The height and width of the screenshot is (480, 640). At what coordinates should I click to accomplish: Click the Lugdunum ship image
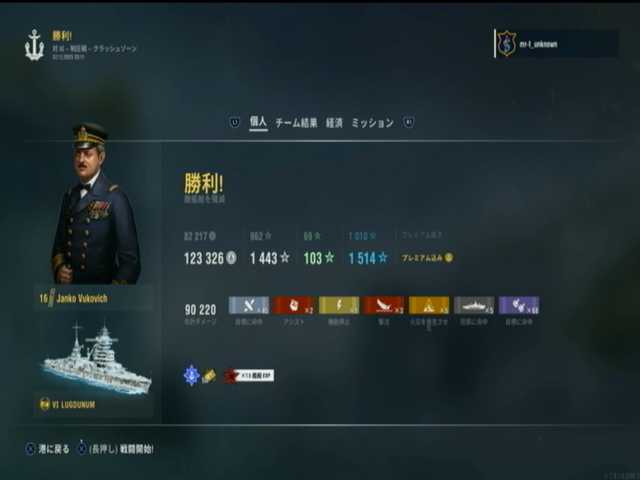click(96, 360)
